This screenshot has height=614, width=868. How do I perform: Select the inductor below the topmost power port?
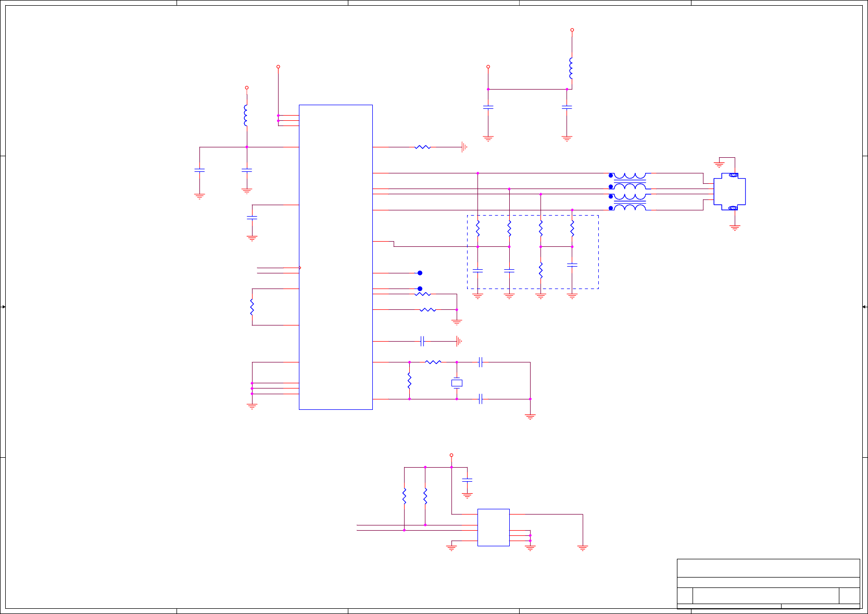[571, 68]
